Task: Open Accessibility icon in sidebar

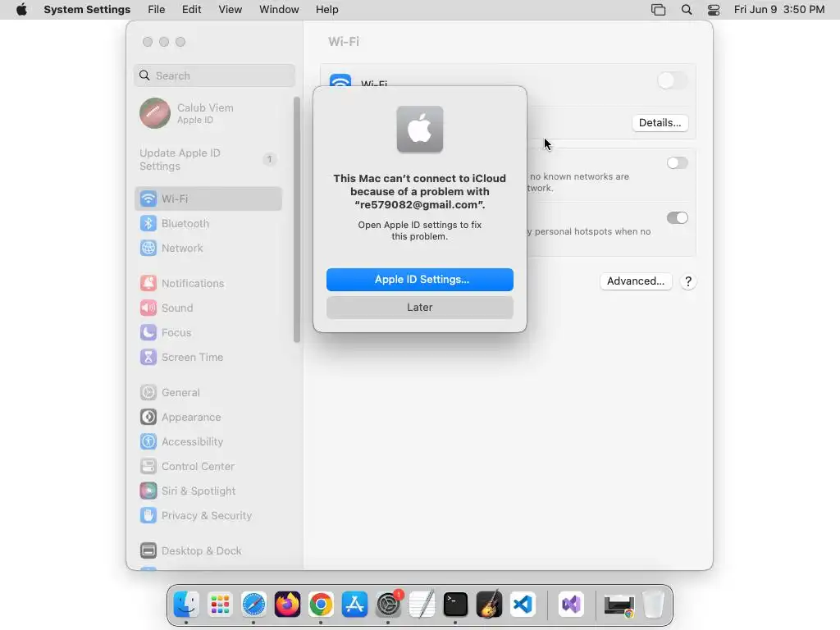Action: 148,442
